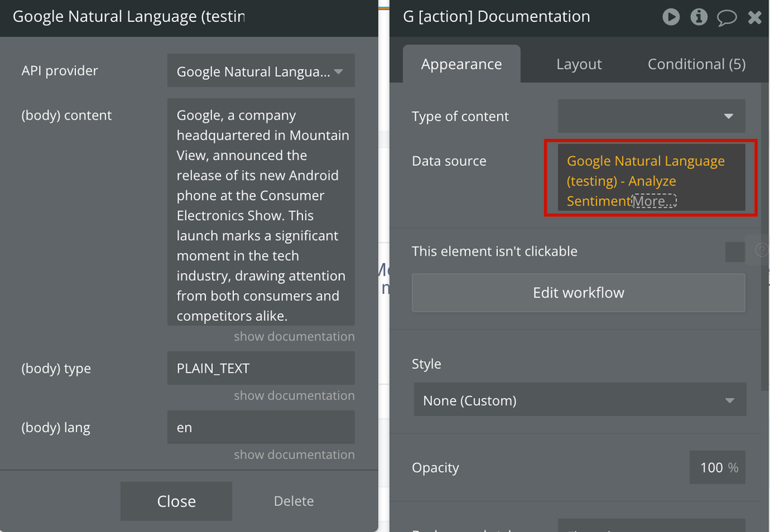
Task: Click the Opacity value field
Action: point(717,467)
